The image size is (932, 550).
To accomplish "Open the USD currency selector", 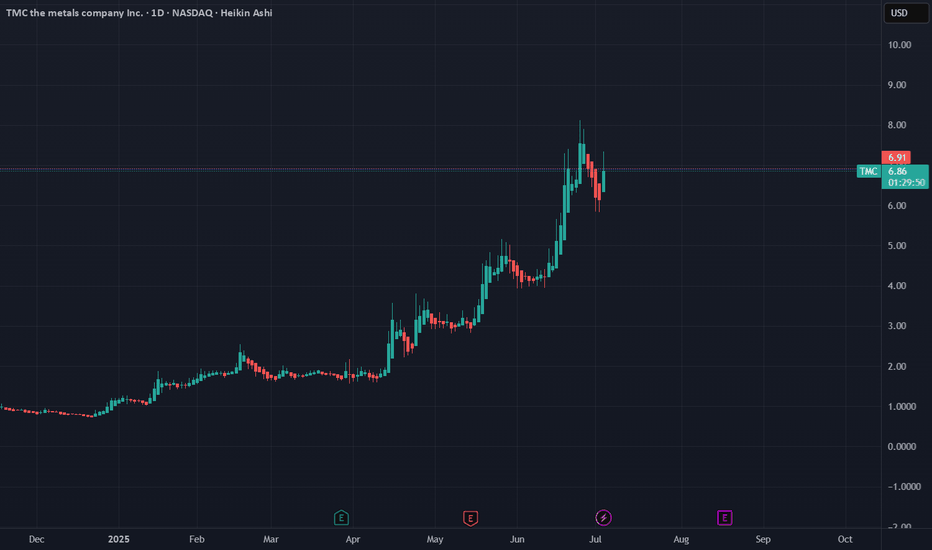I will coord(905,13).
